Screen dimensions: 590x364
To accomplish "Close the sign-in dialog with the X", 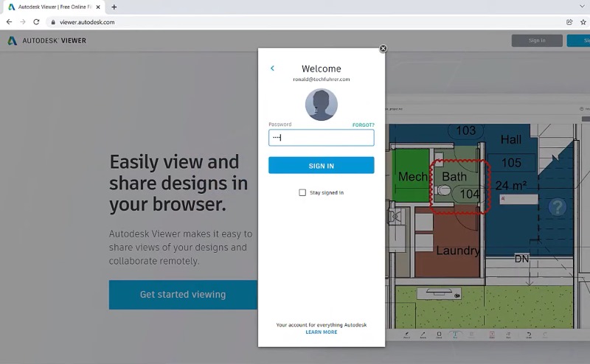I will coord(383,49).
